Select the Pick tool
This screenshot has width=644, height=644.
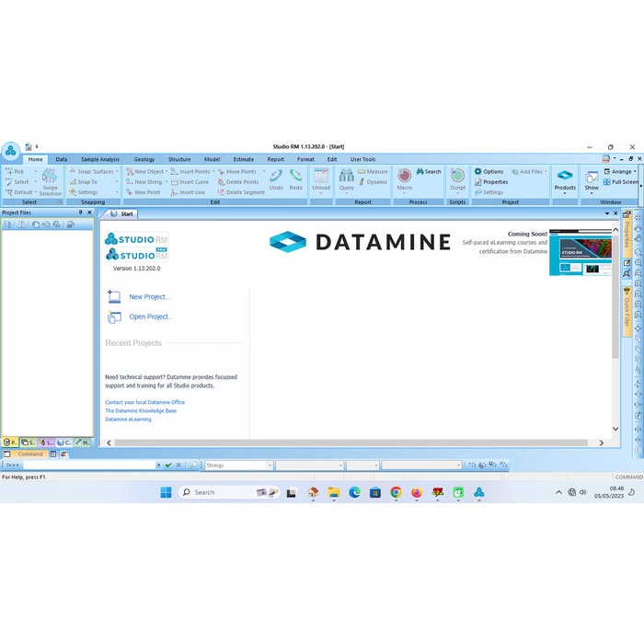[15, 171]
